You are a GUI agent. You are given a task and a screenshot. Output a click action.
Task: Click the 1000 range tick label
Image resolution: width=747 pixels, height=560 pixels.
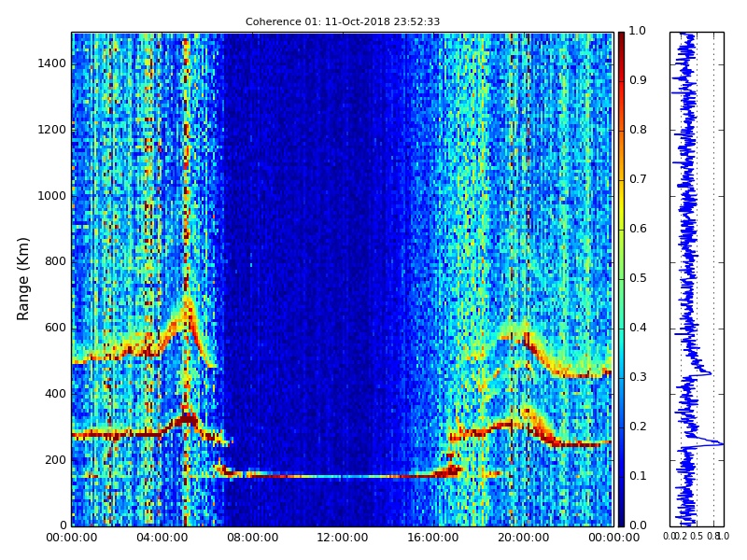[52, 196]
